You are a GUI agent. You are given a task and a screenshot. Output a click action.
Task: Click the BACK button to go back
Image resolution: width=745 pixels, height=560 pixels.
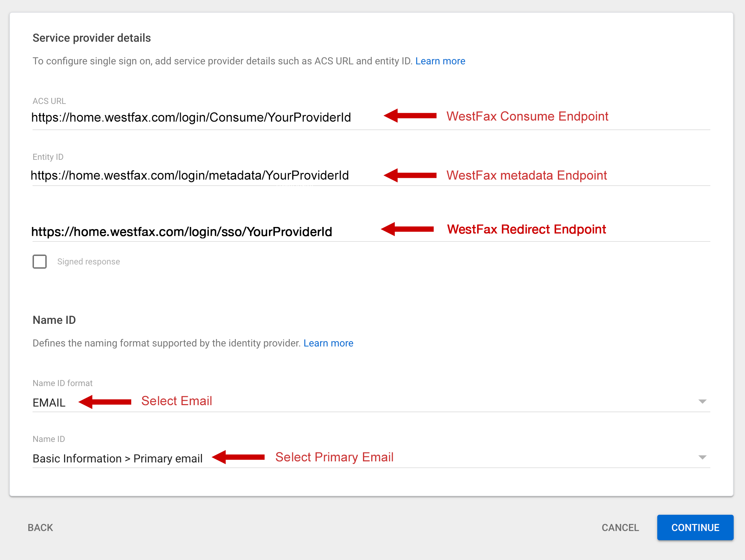point(40,543)
